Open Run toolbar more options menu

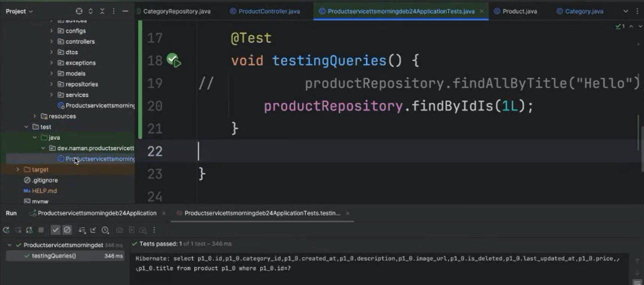pos(154,230)
